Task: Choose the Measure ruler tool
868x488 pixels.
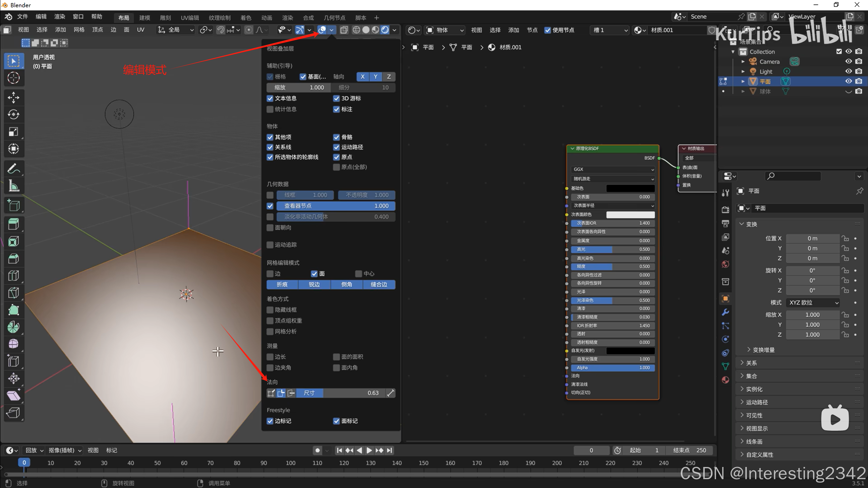Action: tap(14, 186)
